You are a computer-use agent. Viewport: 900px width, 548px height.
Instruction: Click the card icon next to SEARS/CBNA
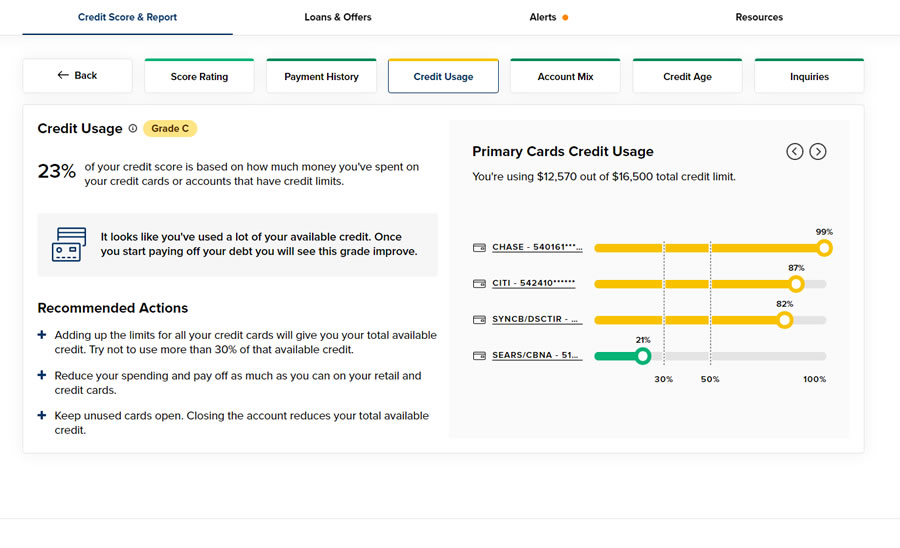[480, 356]
